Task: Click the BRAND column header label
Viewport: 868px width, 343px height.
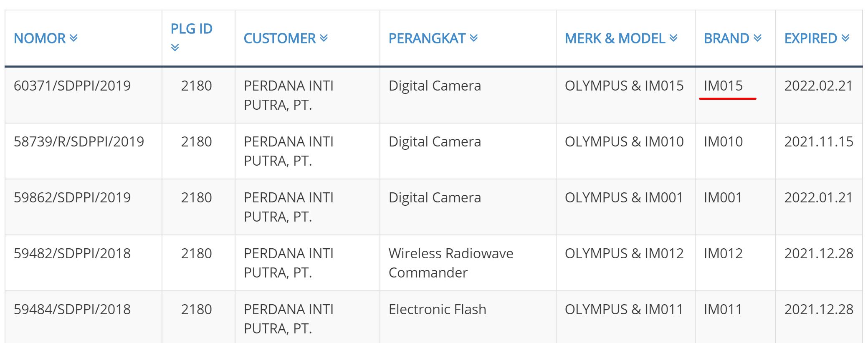Action: (x=726, y=38)
